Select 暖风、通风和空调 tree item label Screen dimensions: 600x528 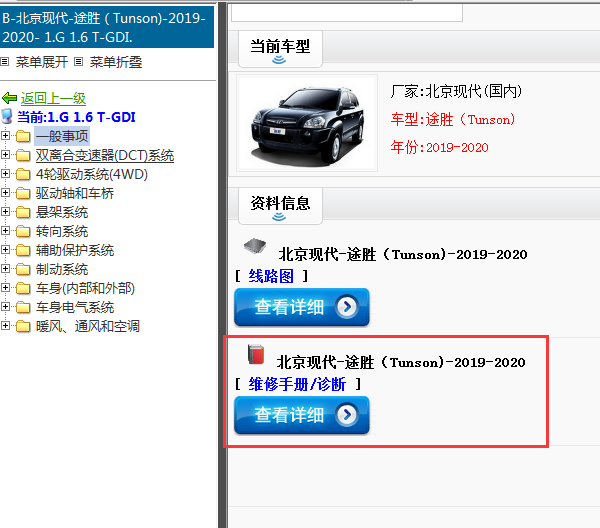[x=88, y=327]
